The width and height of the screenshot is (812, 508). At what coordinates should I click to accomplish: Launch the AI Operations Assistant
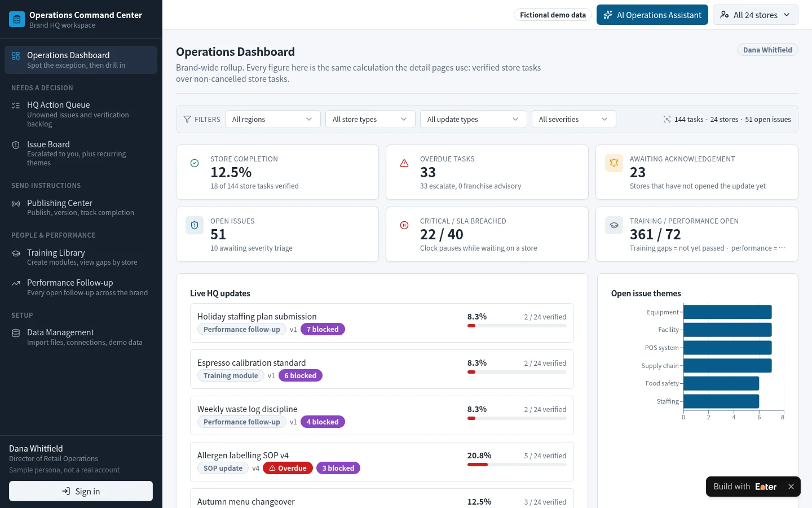pyautogui.click(x=652, y=15)
